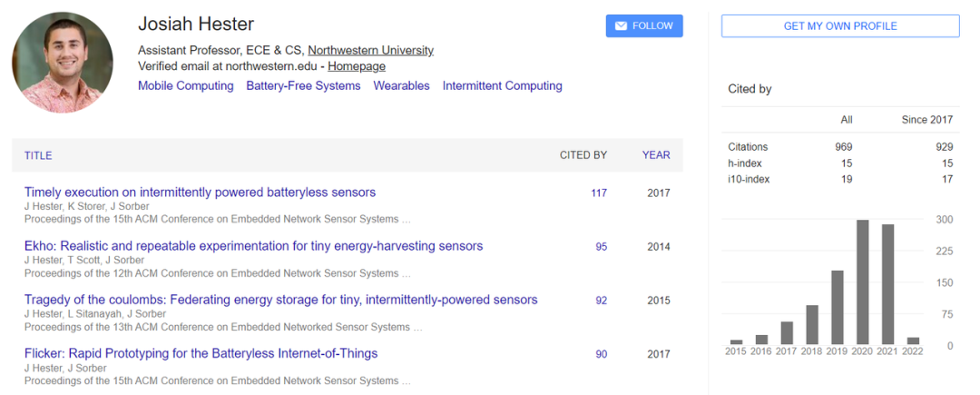Sort publications by Year column header
Image resolution: width=980 pixels, height=395 pixels.
656,155
